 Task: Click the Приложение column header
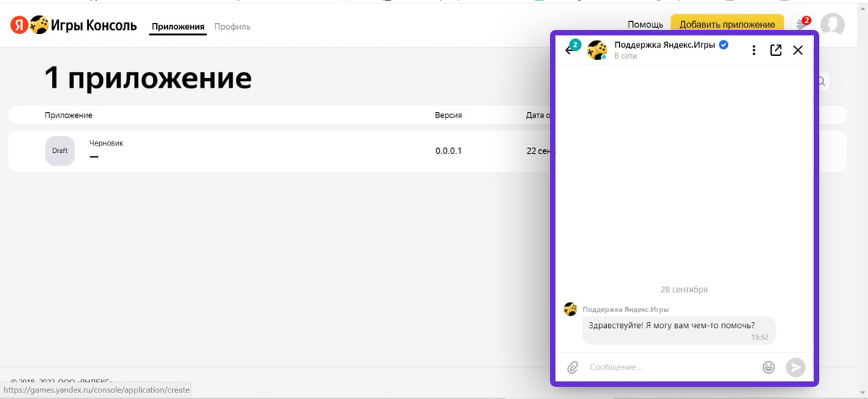68,115
